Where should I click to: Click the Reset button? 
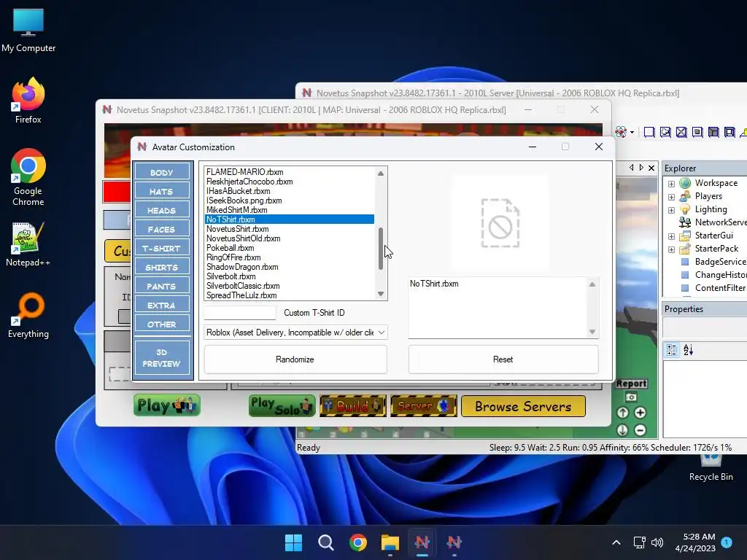click(x=503, y=359)
